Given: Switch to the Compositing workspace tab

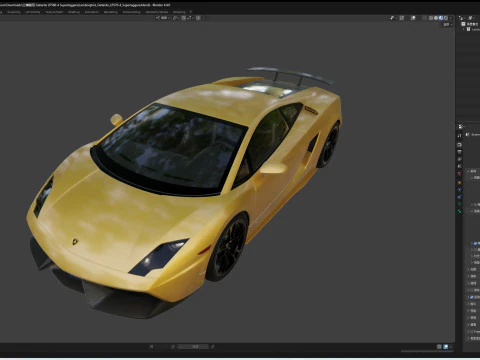Looking at the screenshot, I should click(131, 12).
